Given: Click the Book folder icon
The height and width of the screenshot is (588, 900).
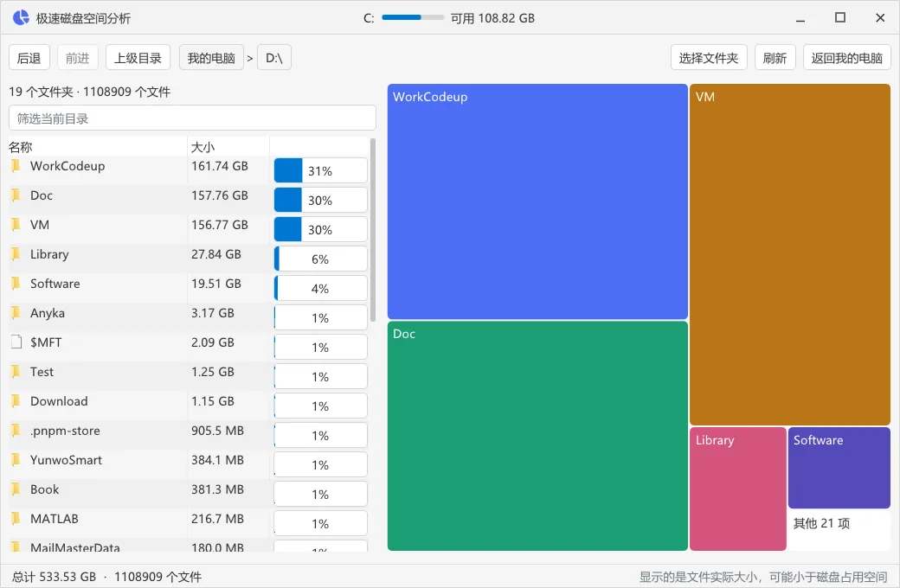Looking at the screenshot, I should pos(16,489).
